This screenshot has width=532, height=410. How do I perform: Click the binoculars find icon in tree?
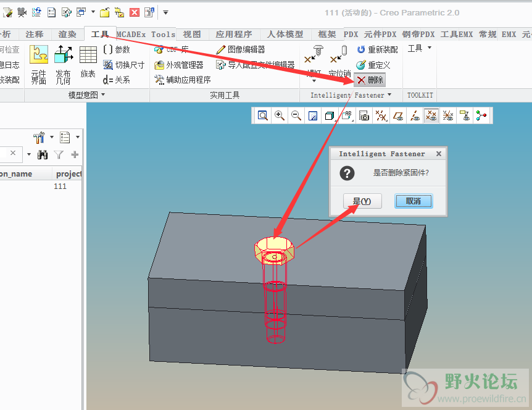(43, 155)
